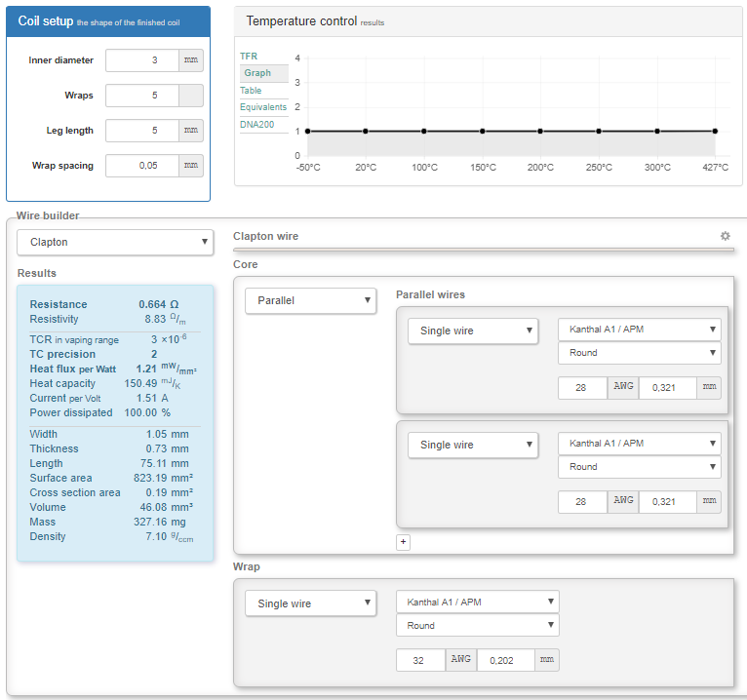Open wrap wire Kanthal A1 / APM material dropdown

[478, 602]
